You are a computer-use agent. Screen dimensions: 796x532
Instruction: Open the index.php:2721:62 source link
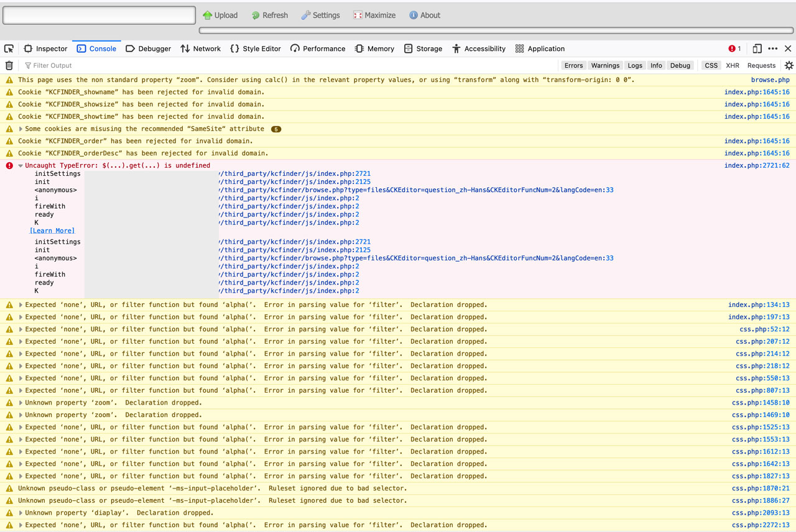pos(757,165)
